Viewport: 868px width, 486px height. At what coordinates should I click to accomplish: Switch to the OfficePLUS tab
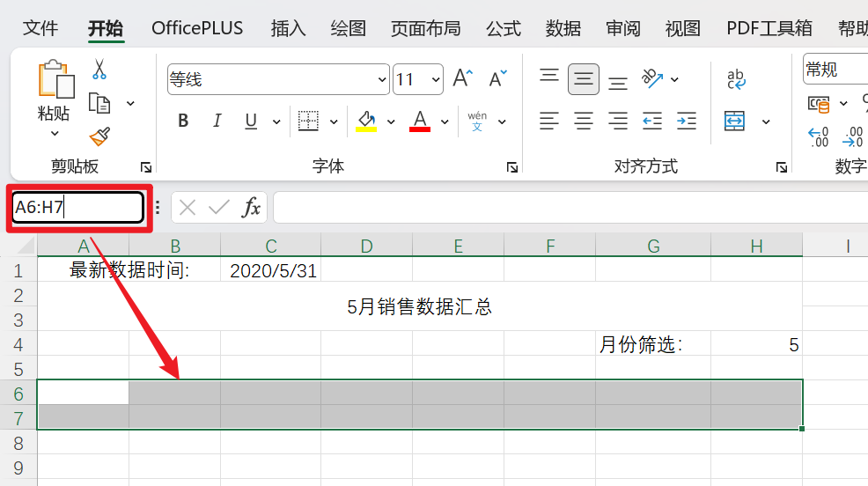click(x=197, y=28)
